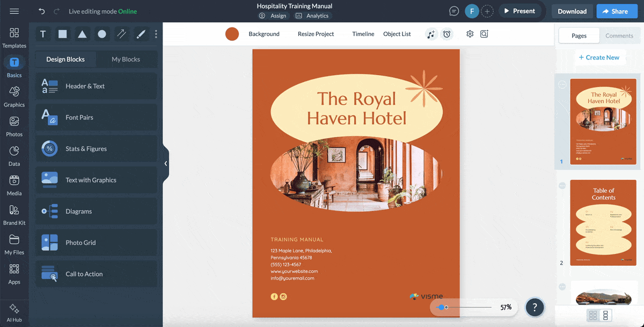The height and width of the screenshot is (327, 644).
Task: Select the Rectangle shape tool
Action: [62, 34]
